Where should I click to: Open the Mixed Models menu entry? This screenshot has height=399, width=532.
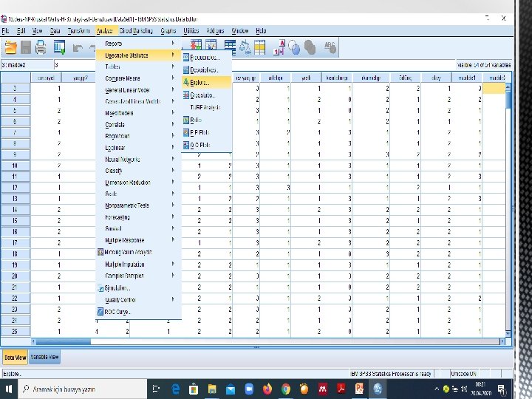pos(138,113)
